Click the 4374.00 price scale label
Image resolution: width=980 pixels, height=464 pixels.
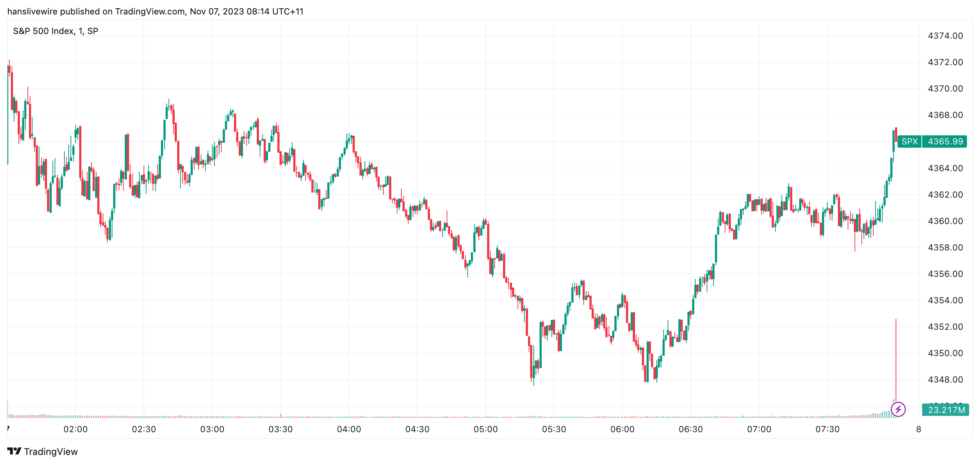tap(945, 36)
